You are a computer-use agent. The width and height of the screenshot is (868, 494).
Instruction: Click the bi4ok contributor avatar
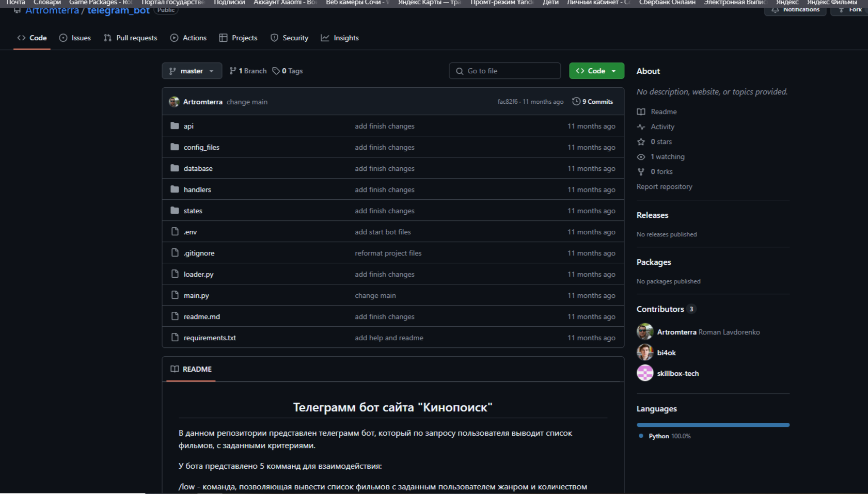tap(645, 353)
